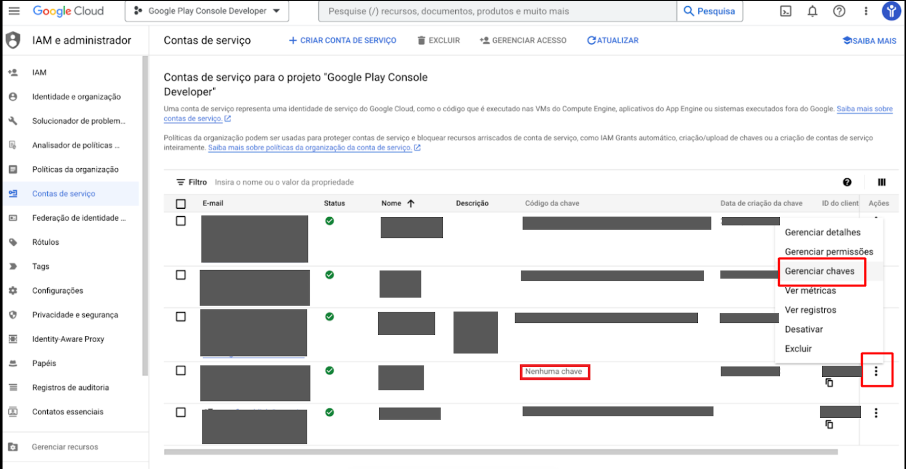Click the Google Cloud logo
The width and height of the screenshot is (906, 469).
point(68,11)
